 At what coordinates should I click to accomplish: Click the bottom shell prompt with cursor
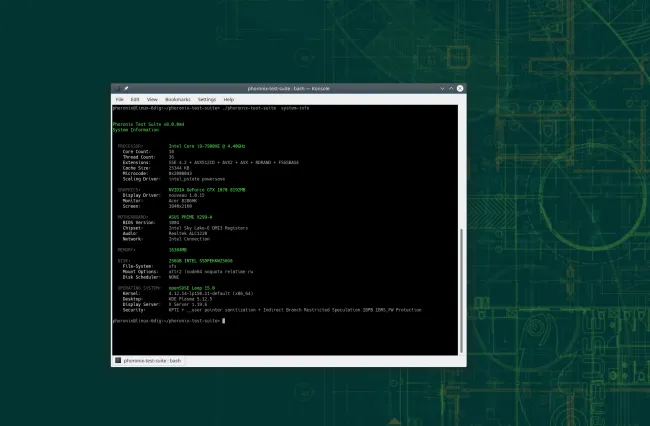[169, 321]
